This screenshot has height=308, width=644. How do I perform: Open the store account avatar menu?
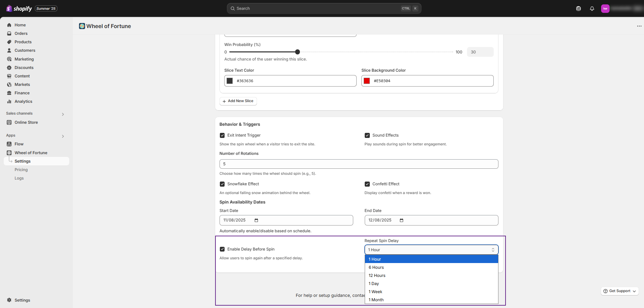point(605,8)
